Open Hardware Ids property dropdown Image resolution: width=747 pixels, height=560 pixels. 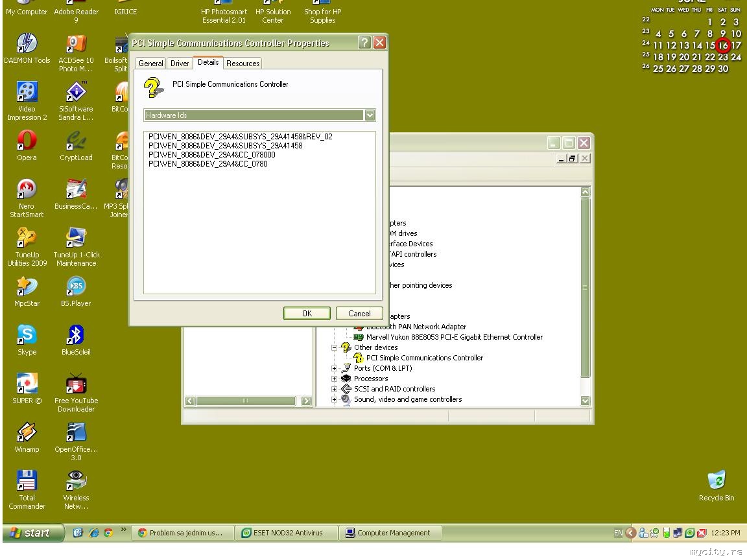(x=370, y=115)
